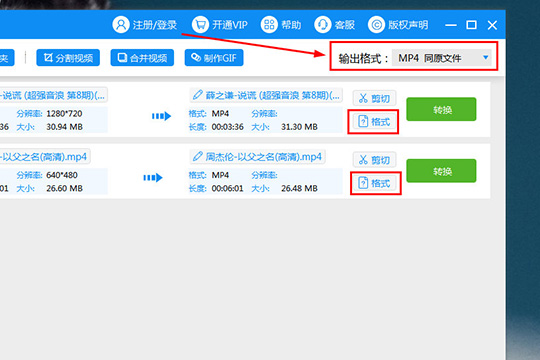The width and height of the screenshot is (540, 360).
Task: Open the 帮助 help menu
Action: coord(281,25)
